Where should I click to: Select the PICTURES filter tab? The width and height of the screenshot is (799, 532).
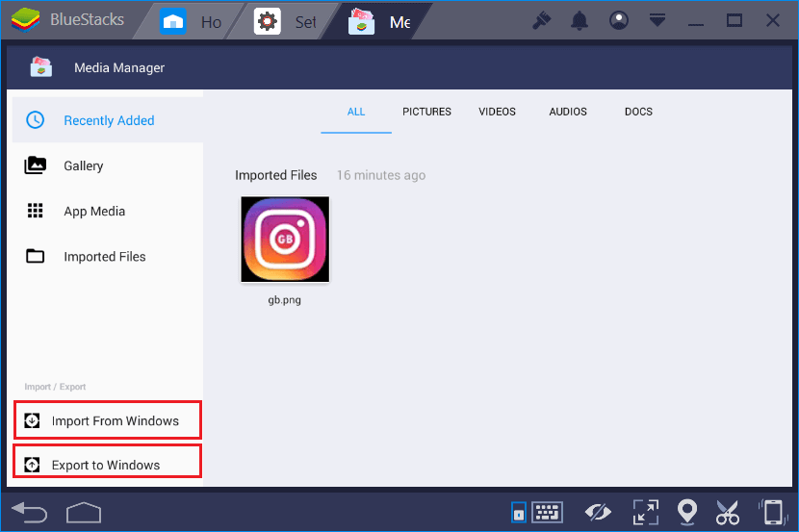(x=427, y=112)
